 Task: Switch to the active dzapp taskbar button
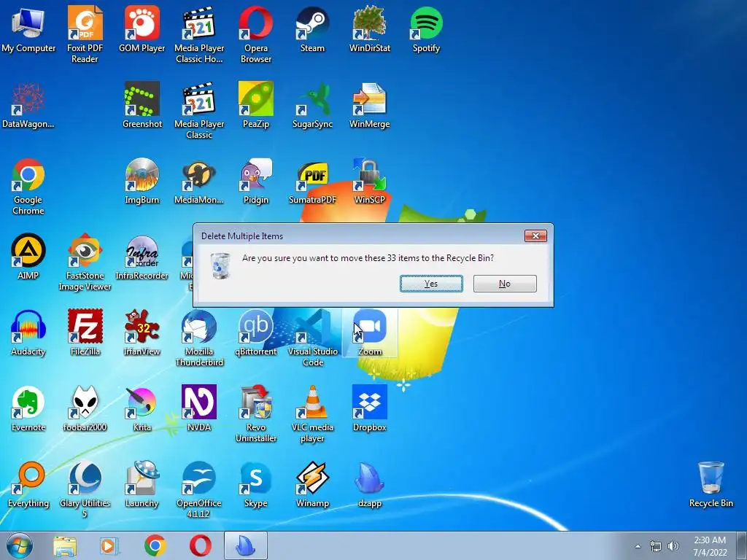(x=246, y=546)
